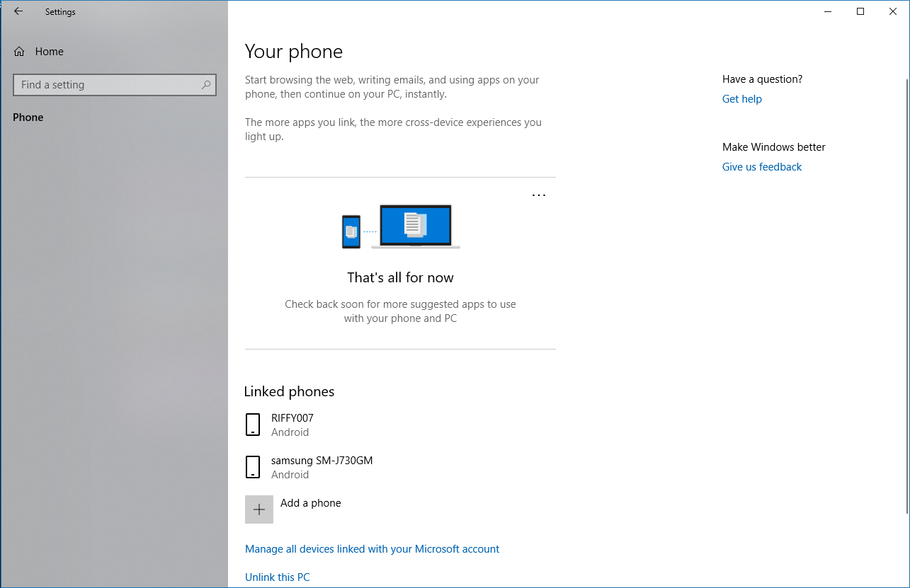This screenshot has width=910, height=588.
Task: Minimize the Settings window
Action: (828, 11)
